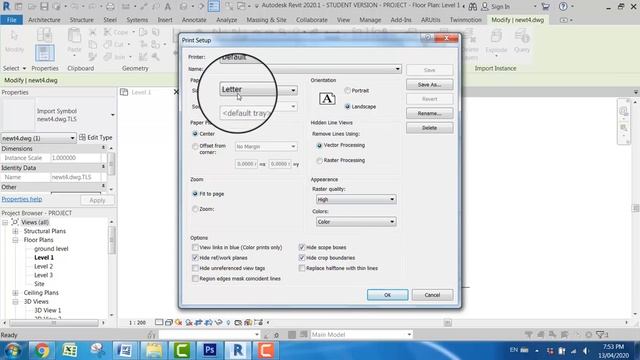
Task: Open the file explorer folder in taskbar
Action: pos(154,350)
